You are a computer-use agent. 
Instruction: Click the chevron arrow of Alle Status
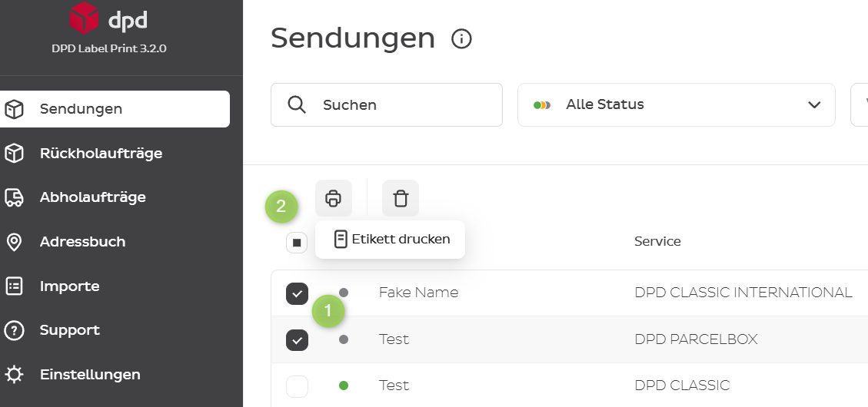pyautogui.click(x=813, y=104)
